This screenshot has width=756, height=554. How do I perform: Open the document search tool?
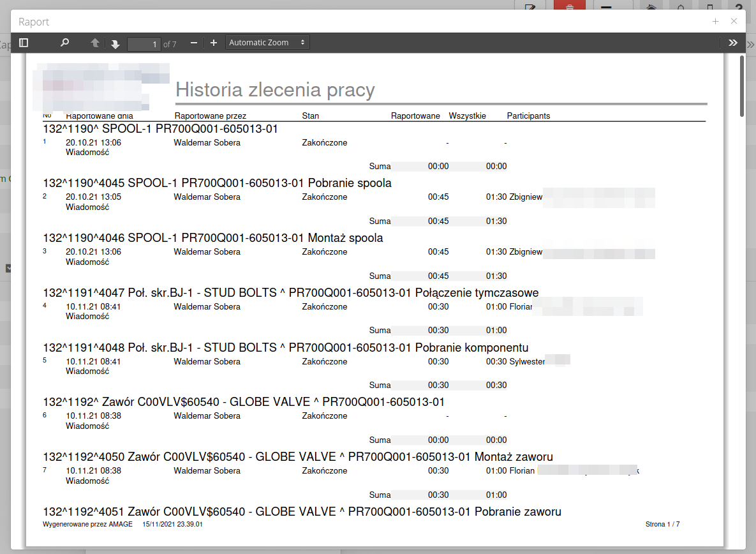[64, 42]
